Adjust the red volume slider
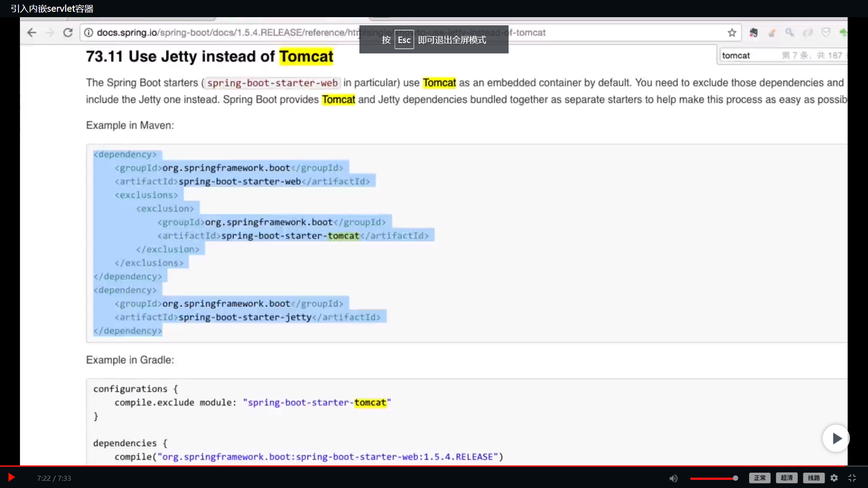This screenshot has height=488, width=868. click(713, 478)
